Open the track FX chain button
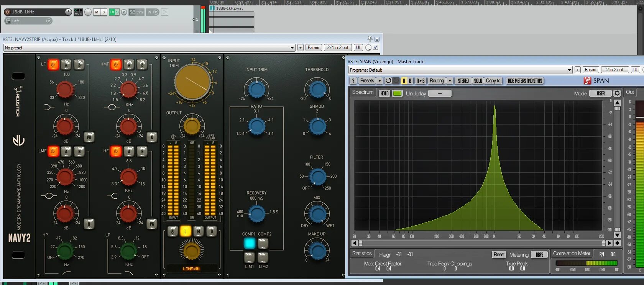 point(112,12)
